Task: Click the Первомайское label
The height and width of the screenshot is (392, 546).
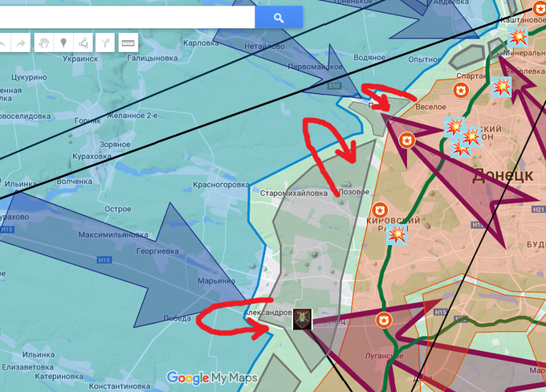Action: 315,66
